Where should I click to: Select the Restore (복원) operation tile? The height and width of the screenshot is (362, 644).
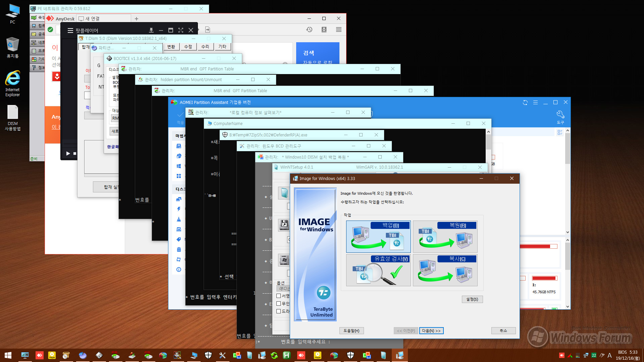pyautogui.click(x=445, y=237)
